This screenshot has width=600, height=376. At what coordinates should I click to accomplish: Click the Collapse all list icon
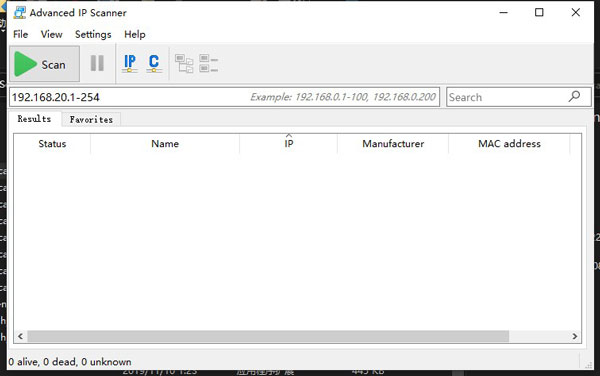click(208, 63)
